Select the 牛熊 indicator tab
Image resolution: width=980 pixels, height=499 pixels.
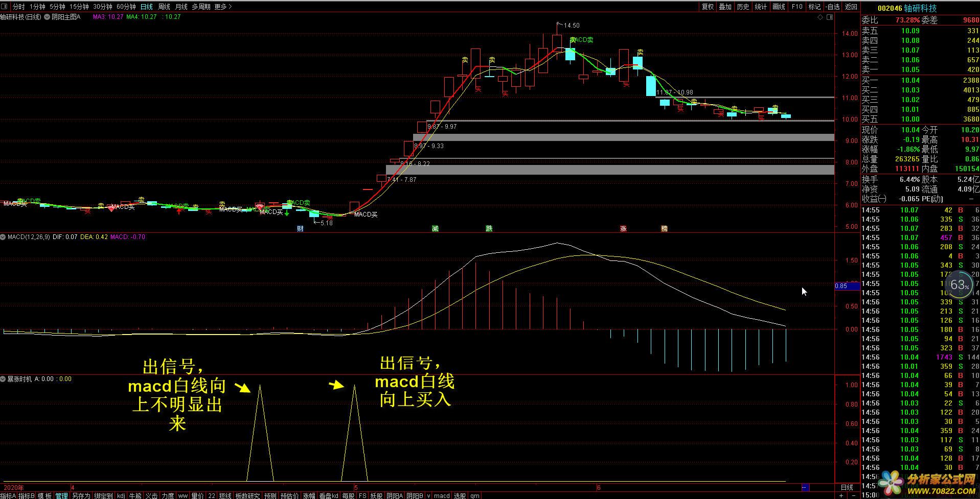pos(135,495)
